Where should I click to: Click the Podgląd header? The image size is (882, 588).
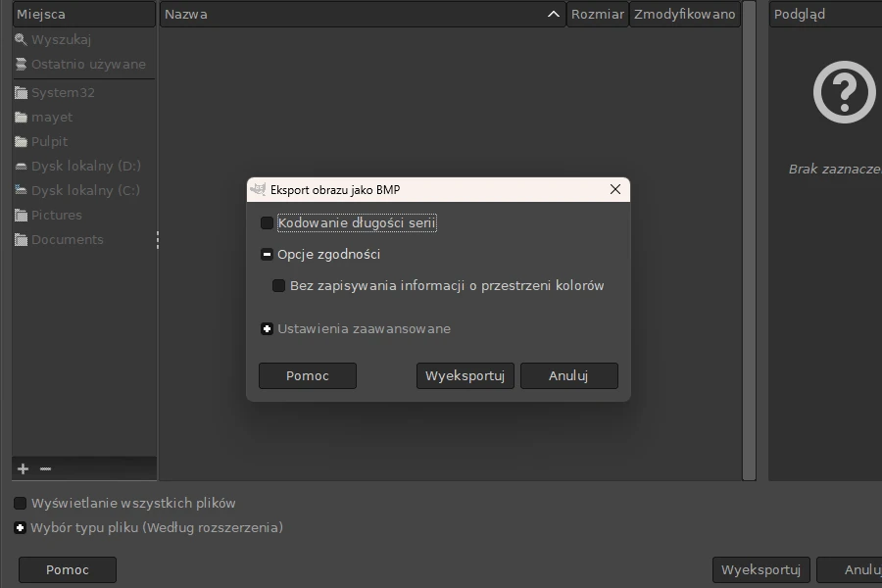click(x=825, y=14)
